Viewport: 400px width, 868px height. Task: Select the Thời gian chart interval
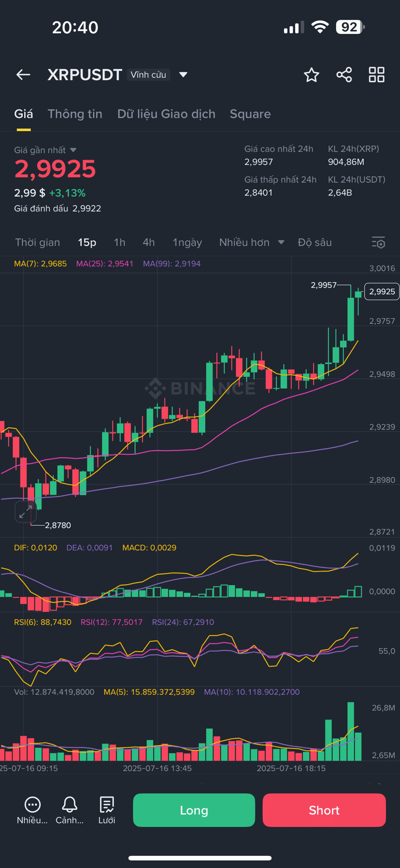38,242
